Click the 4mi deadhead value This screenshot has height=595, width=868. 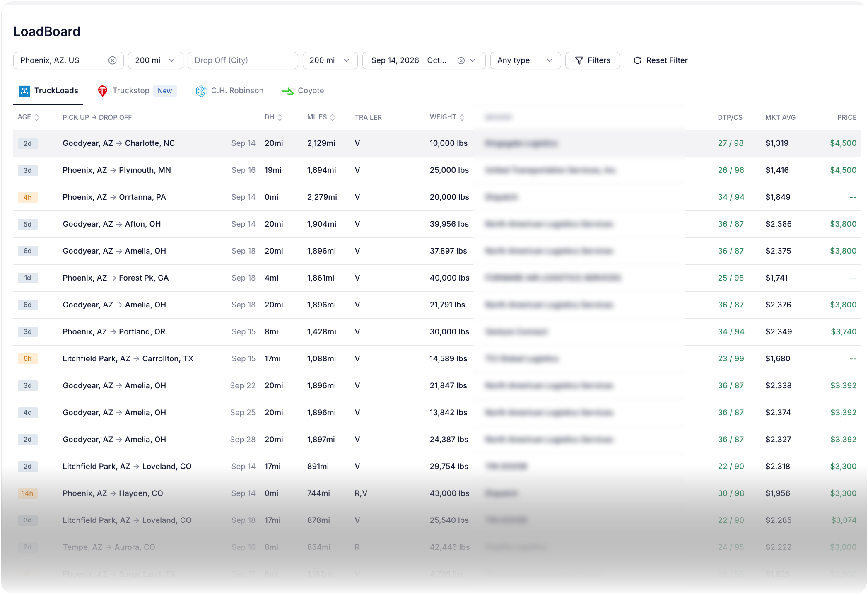click(x=272, y=278)
